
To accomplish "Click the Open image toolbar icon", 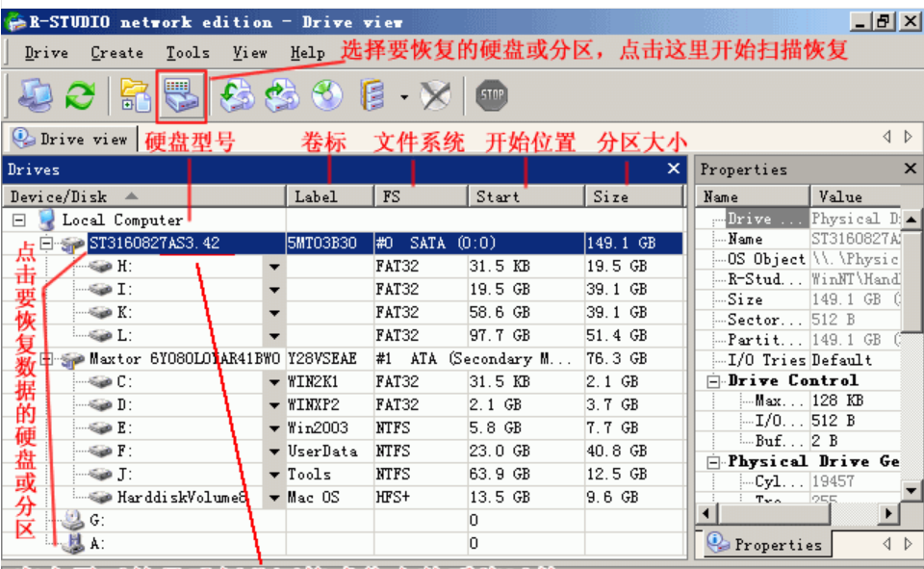I will click(x=237, y=95).
